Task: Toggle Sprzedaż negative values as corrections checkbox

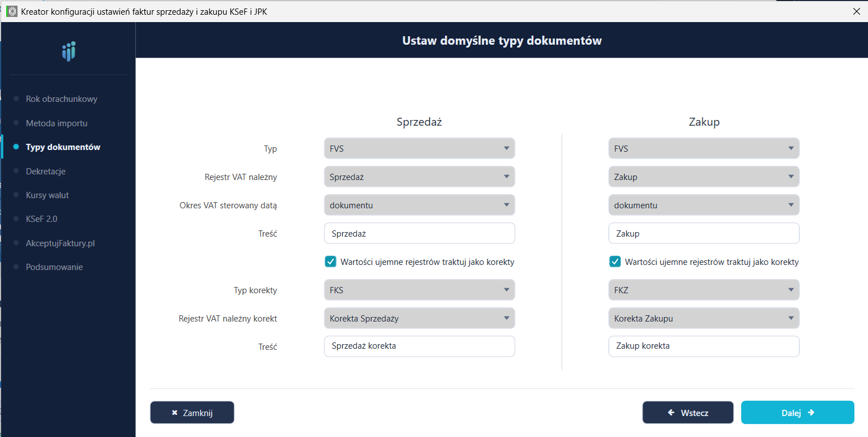Action: click(x=331, y=262)
